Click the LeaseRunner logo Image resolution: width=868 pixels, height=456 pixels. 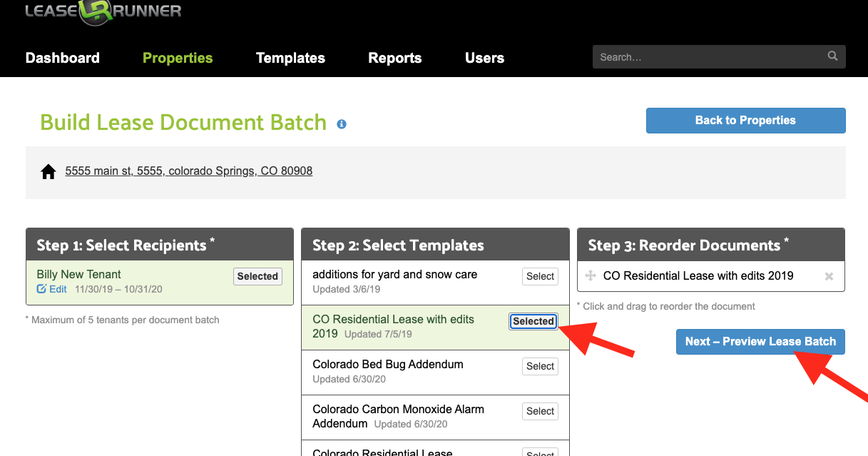(103, 12)
